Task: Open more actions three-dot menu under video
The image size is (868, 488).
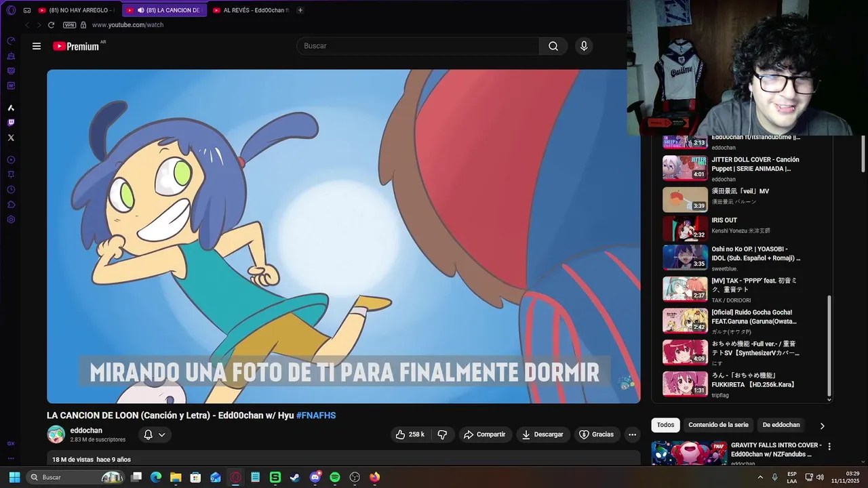Action: [632, 434]
